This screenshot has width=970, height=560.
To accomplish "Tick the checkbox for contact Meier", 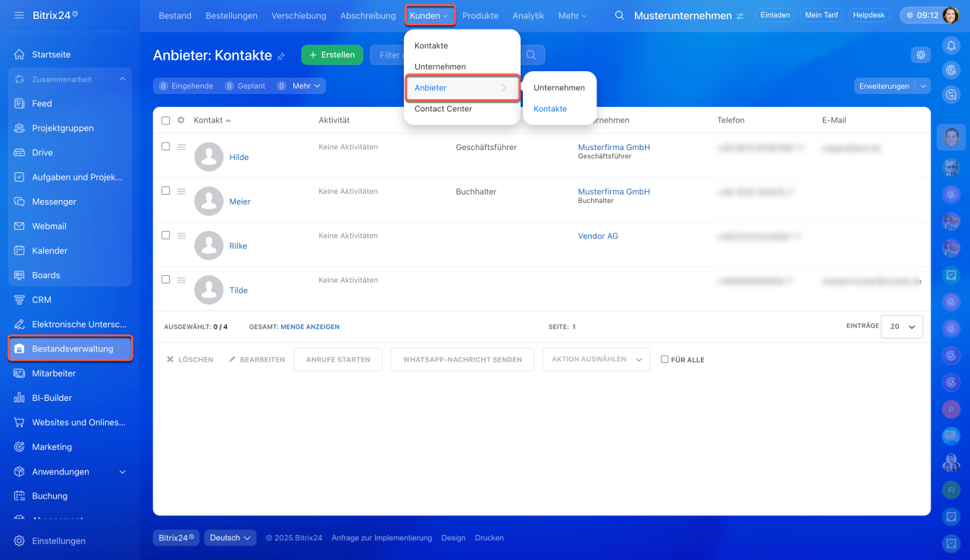I will [x=166, y=191].
